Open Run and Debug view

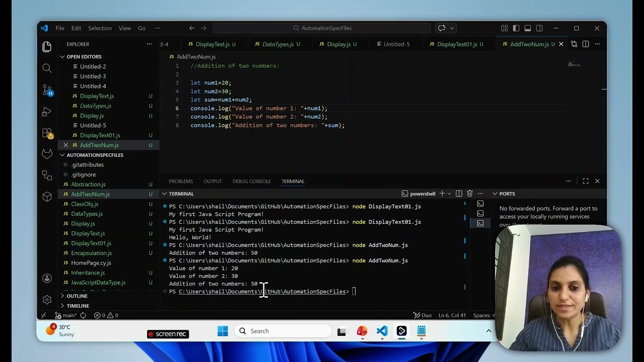pyautogui.click(x=47, y=112)
